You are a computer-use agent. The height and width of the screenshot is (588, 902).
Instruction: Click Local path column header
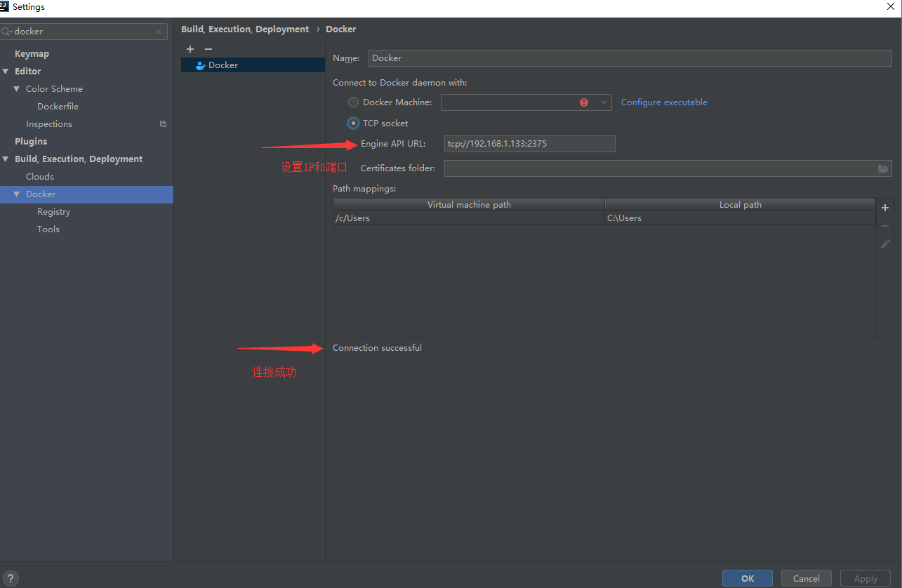[x=740, y=205]
